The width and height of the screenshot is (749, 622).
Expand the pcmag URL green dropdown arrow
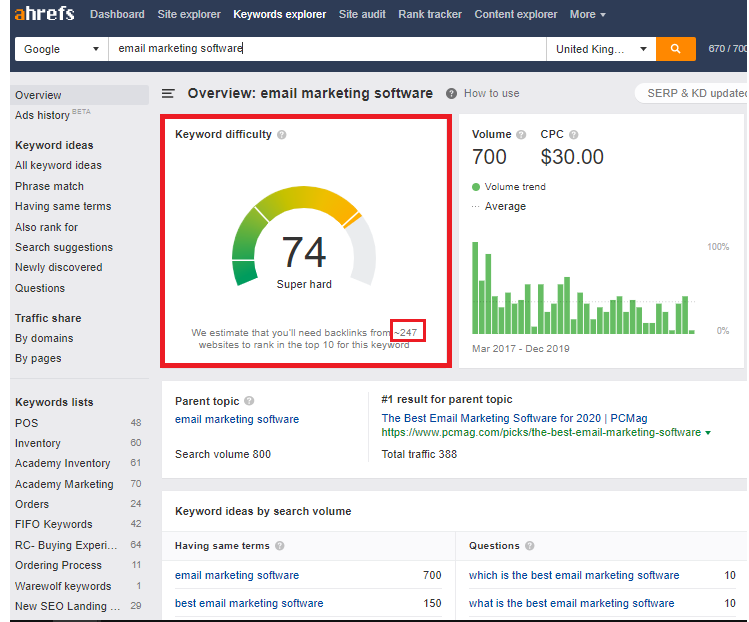(708, 433)
